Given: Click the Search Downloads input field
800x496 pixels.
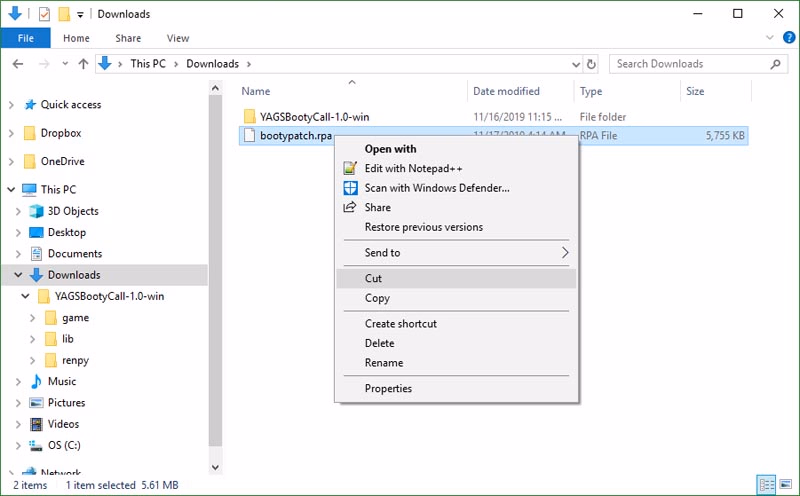Looking at the screenshot, I should point(690,64).
